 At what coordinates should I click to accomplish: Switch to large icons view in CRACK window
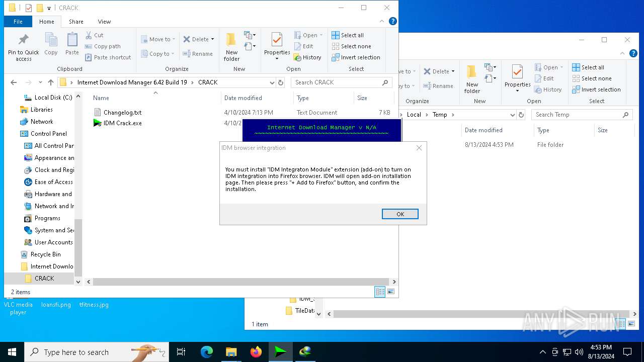(x=391, y=292)
